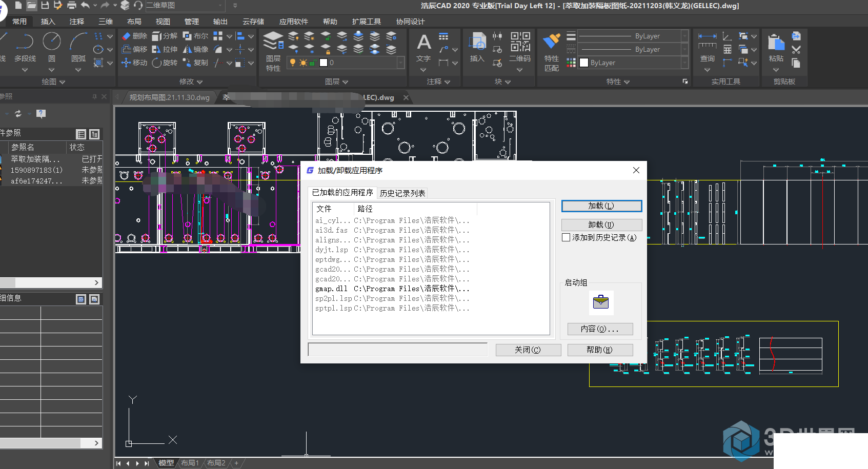
Task: Click the Explode (分解) tool
Action: click(165, 36)
